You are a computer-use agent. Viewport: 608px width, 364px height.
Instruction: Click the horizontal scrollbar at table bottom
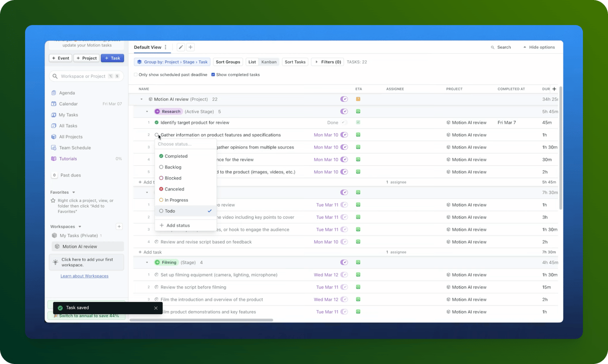(202, 320)
